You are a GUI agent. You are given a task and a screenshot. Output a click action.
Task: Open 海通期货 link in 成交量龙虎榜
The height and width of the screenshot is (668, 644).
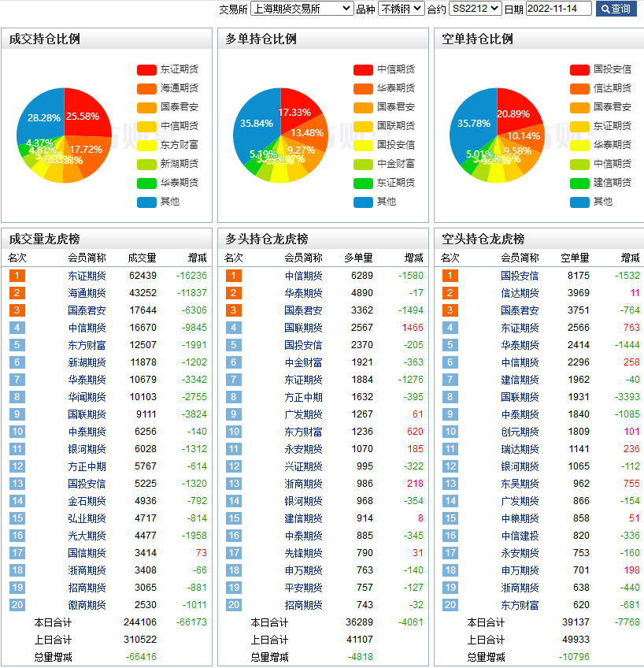[x=87, y=293]
